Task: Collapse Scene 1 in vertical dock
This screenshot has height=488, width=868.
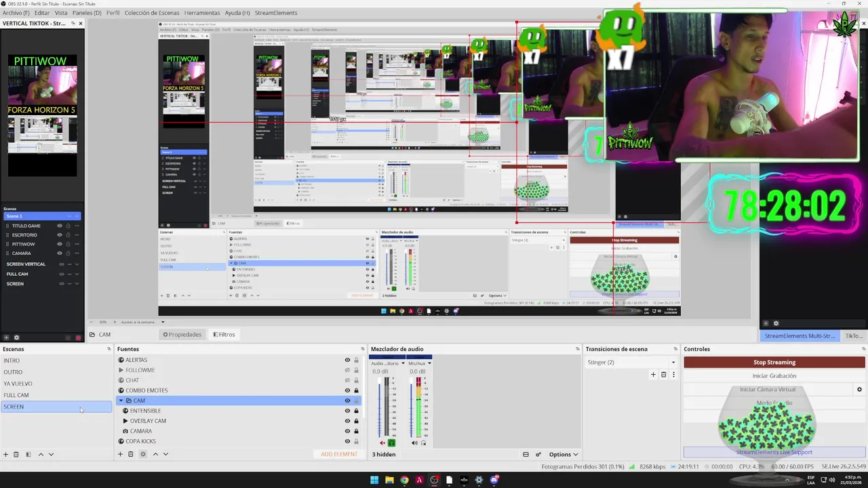Action: point(77,216)
